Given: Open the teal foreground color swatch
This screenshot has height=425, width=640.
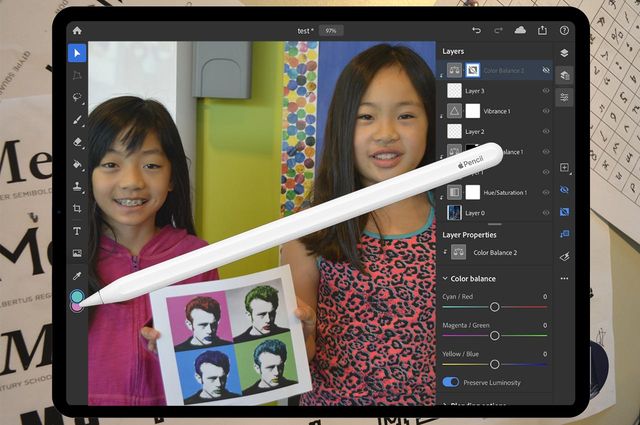Looking at the screenshot, I should (x=77, y=296).
